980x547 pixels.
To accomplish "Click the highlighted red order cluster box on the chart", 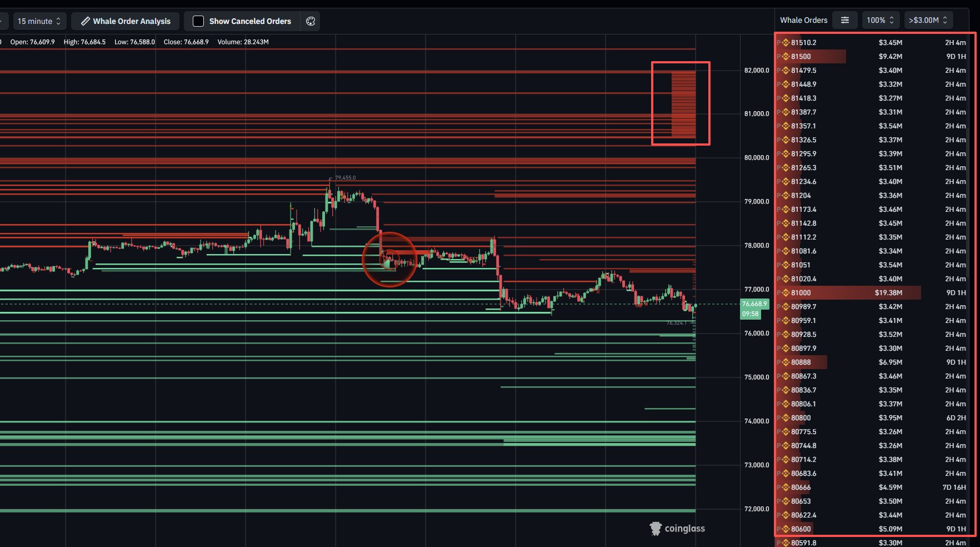I will pyautogui.click(x=680, y=103).
